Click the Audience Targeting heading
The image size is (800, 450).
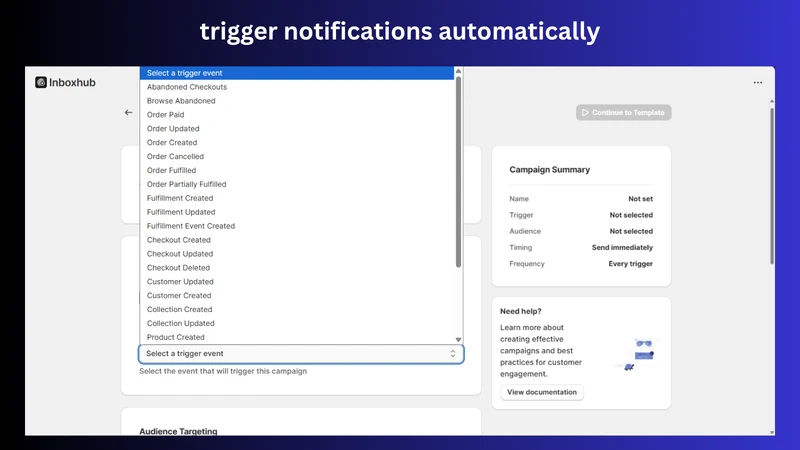tap(178, 431)
